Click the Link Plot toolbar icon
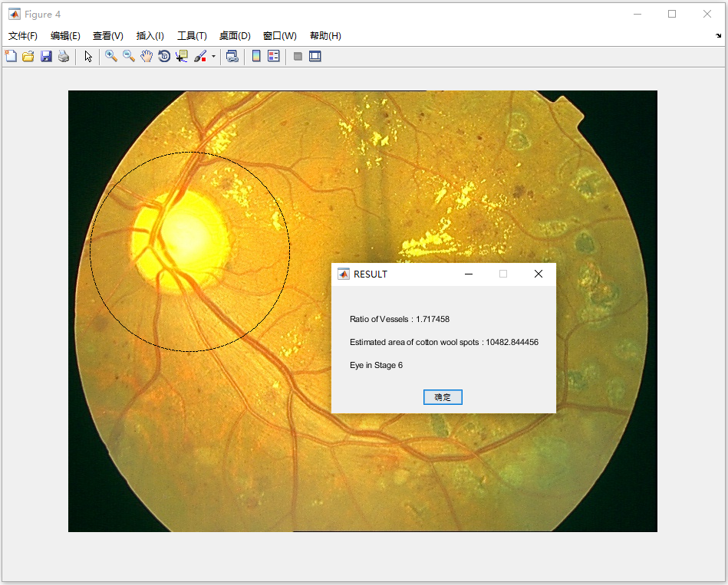The height and width of the screenshot is (585, 728). click(x=232, y=57)
